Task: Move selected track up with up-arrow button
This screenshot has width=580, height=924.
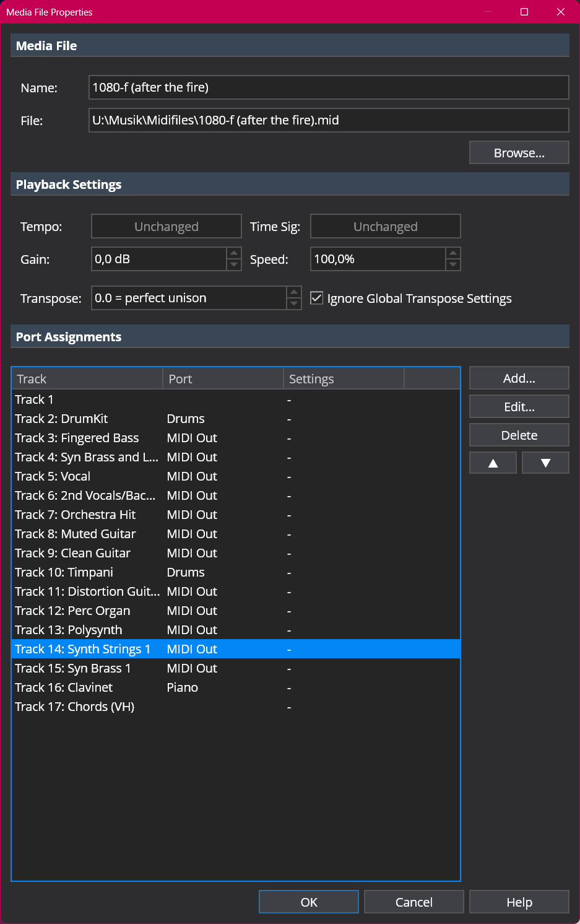Action: 493,463
